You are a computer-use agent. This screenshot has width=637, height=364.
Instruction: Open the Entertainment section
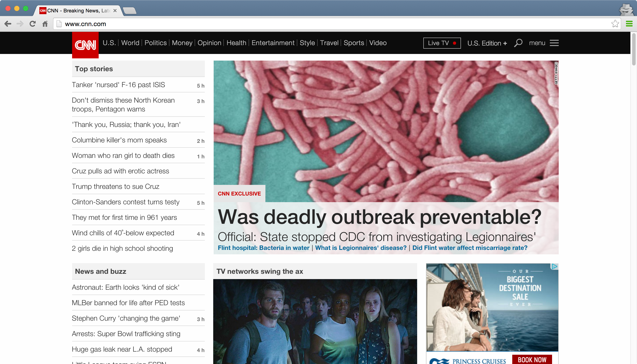pos(273,43)
